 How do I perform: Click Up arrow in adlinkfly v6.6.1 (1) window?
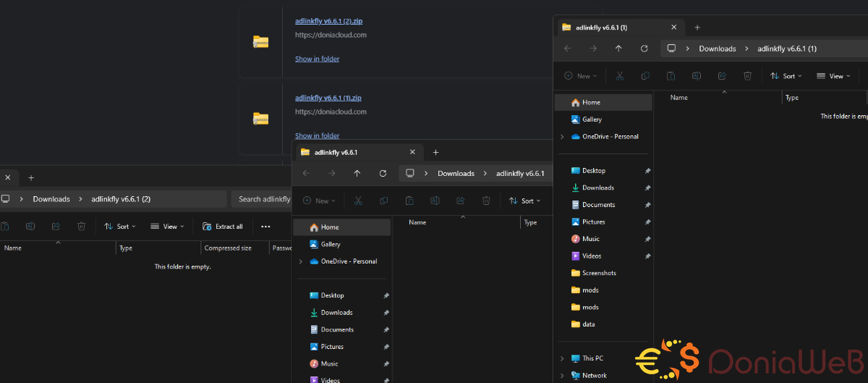tap(618, 49)
